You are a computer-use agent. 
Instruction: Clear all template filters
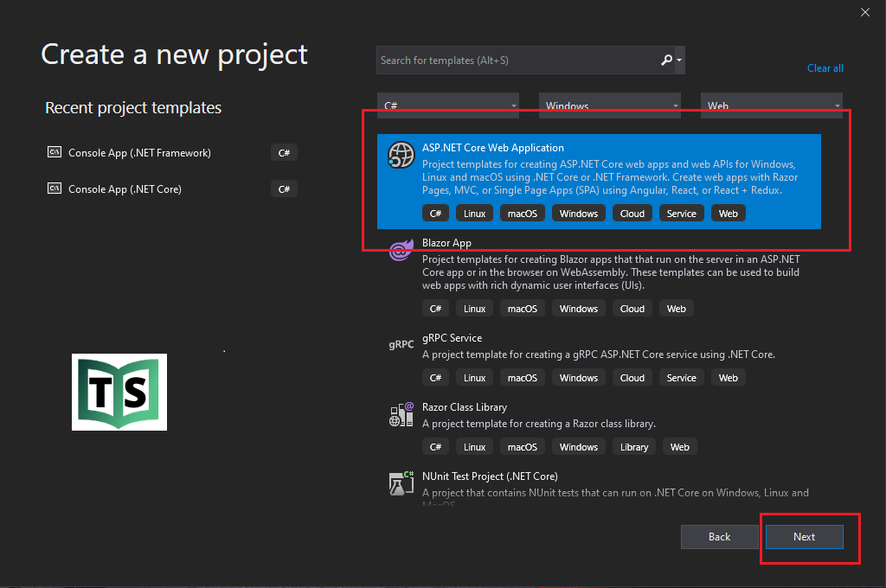tap(825, 68)
